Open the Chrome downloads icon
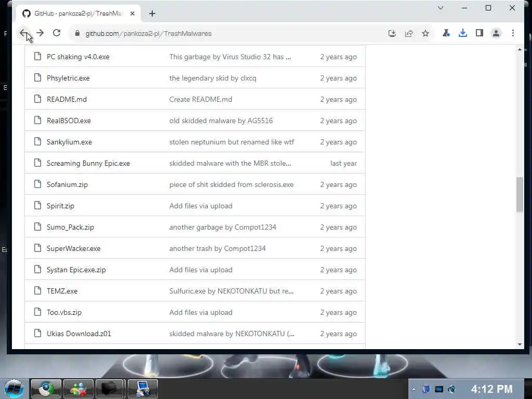Viewport: 532px width, 399px height. click(462, 33)
